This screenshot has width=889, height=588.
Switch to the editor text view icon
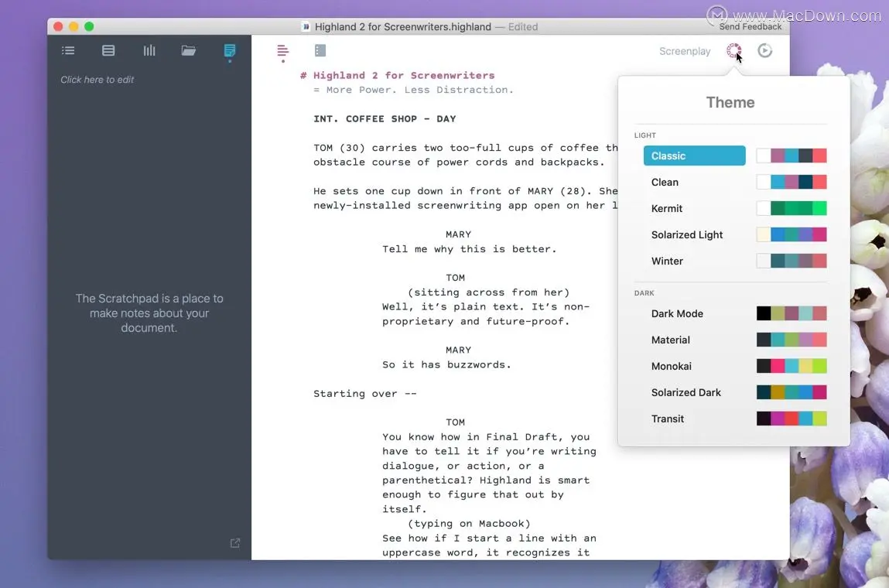[x=282, y=51]
